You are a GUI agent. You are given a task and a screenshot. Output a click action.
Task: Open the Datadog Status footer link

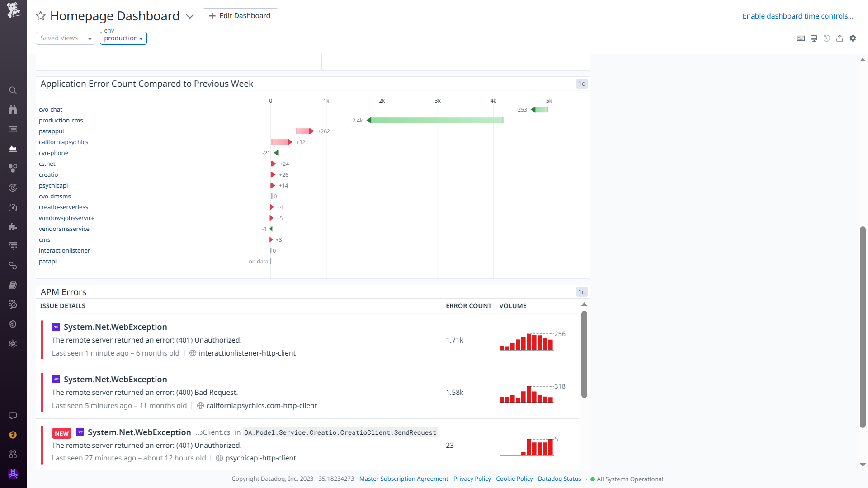pos(559,479)
